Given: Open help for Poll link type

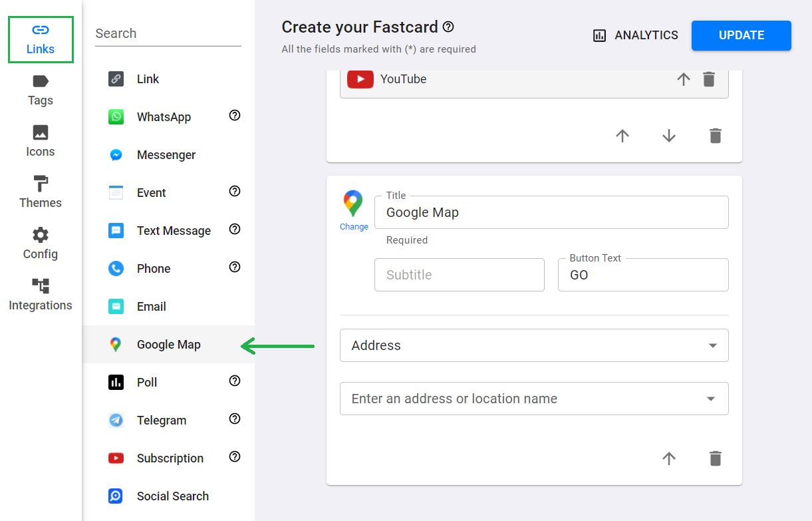Looking at the screenshot, I should pos(235,381).
